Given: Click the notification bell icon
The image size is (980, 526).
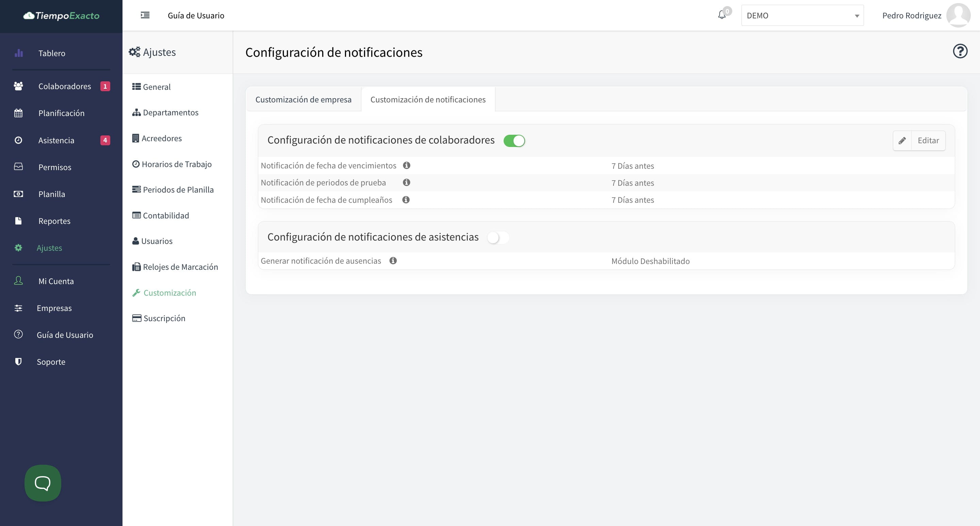Looking at the screenshot, I should click(x=722, y=15).
